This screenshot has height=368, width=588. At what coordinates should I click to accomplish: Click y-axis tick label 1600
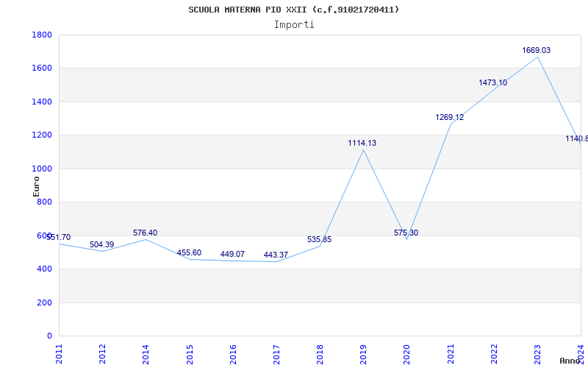point(42,68)
